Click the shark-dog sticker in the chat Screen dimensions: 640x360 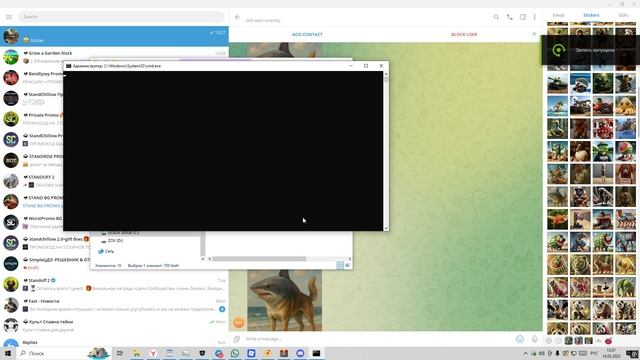284,300
